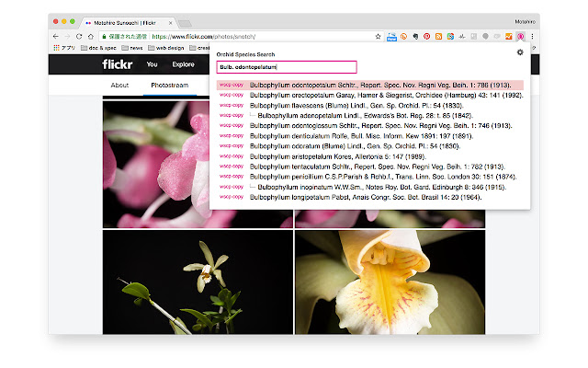The image size is (588, 368).
Task: Click 'wscp copy' for Bulbophyllum flavescens
Action: point(232,105)
